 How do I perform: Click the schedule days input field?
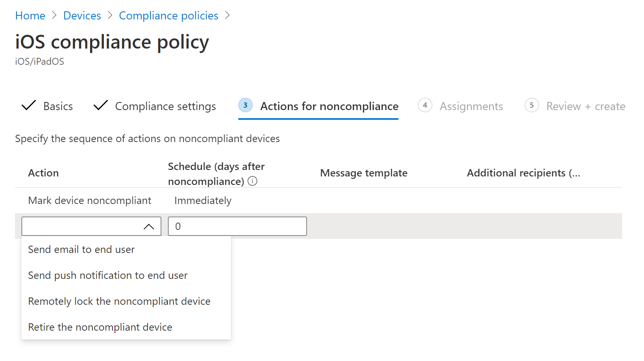coord(237,227)
